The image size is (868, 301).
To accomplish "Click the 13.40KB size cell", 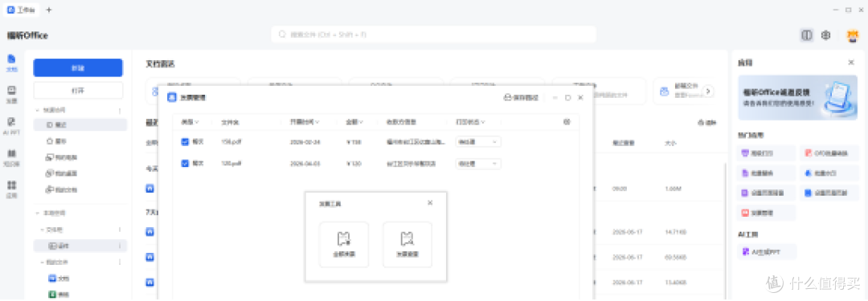I will tap(675, 283).
